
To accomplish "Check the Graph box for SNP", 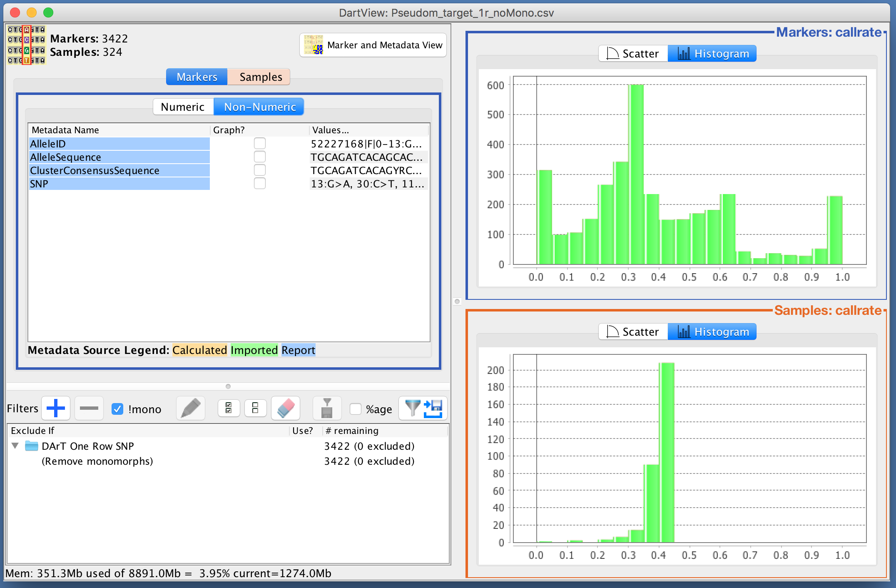I will click(260, 184).
